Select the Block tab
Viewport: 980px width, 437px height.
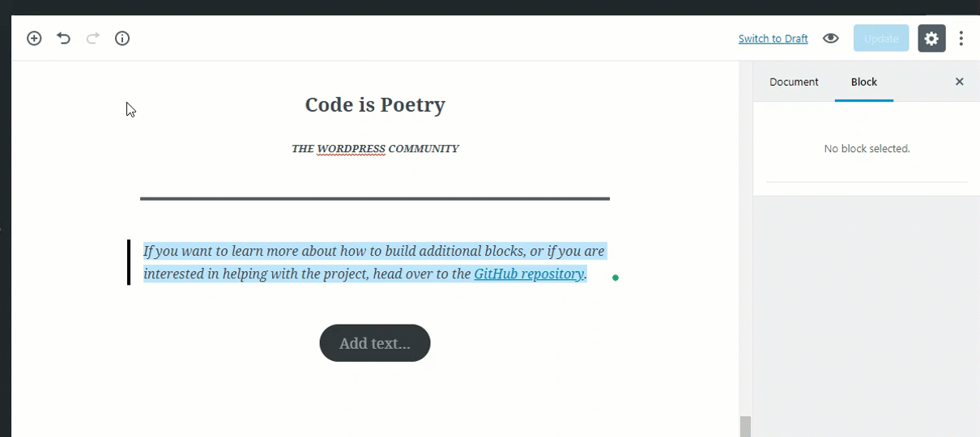coord(863,82)
